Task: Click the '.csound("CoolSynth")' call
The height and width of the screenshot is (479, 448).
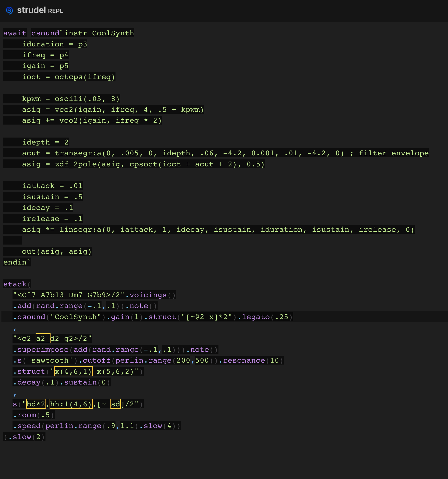Action: [59, 317]
